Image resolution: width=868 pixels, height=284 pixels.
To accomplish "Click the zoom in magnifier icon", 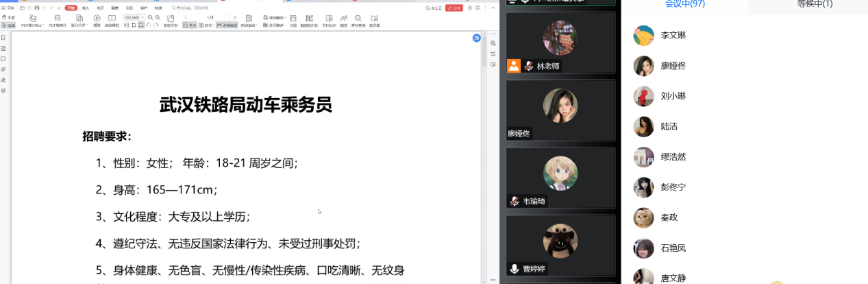I will pos(158,16).
